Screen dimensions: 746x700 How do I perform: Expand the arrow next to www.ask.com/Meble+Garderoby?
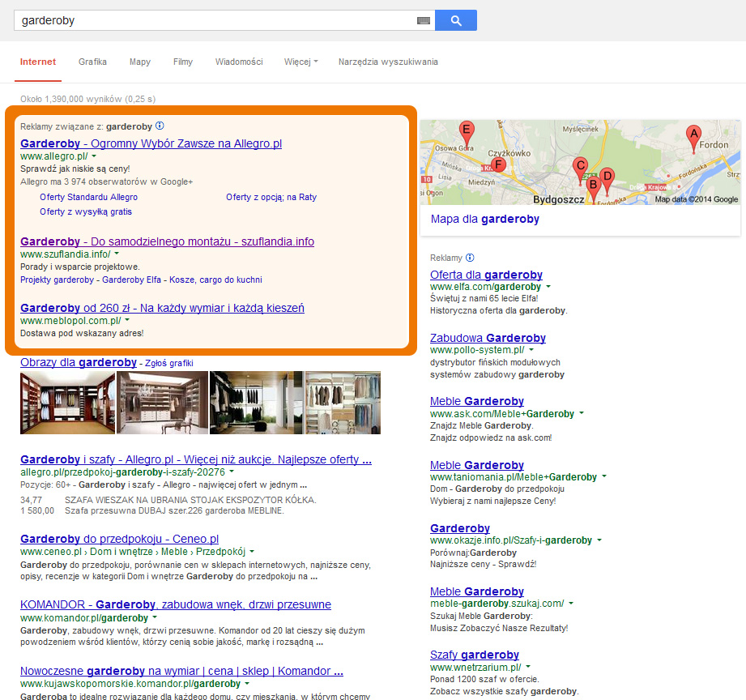582,413
